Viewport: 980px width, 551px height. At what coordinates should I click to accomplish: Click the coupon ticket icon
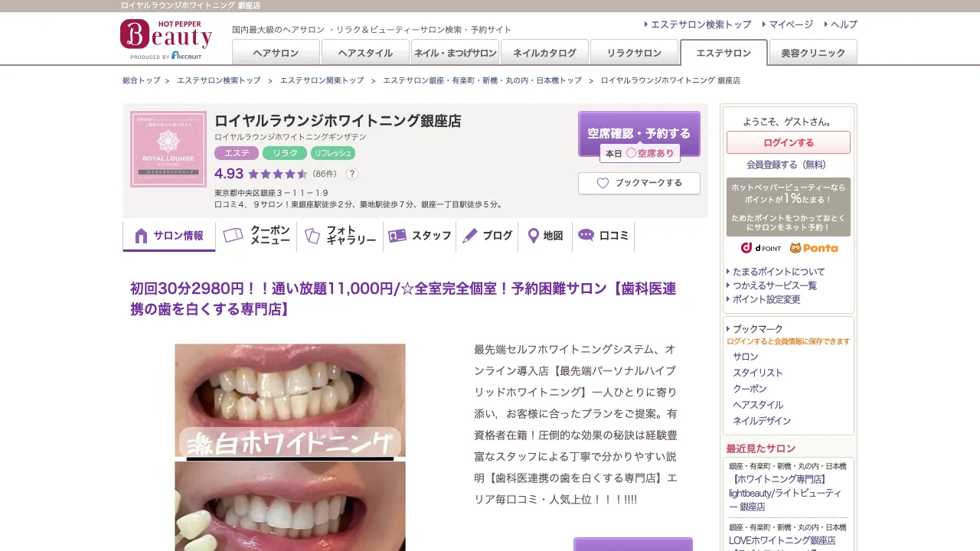(234, 235)
